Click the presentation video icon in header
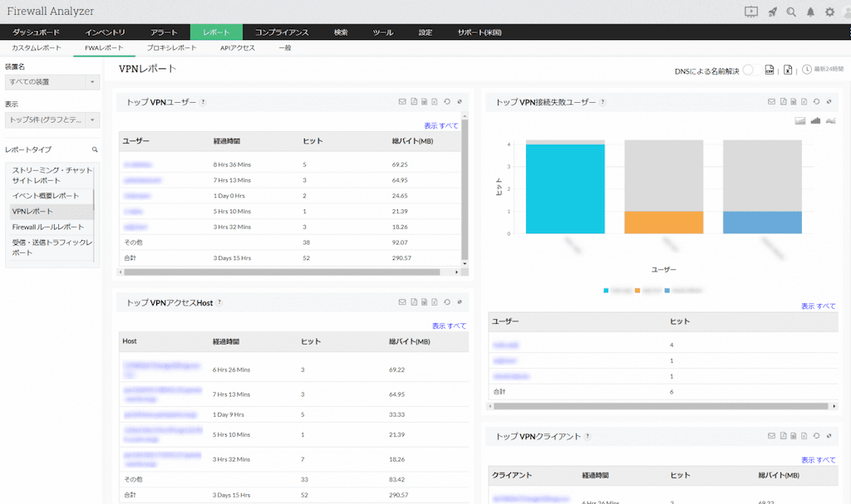Viewport: 851px width, 504px height. (x=751, y=12)
